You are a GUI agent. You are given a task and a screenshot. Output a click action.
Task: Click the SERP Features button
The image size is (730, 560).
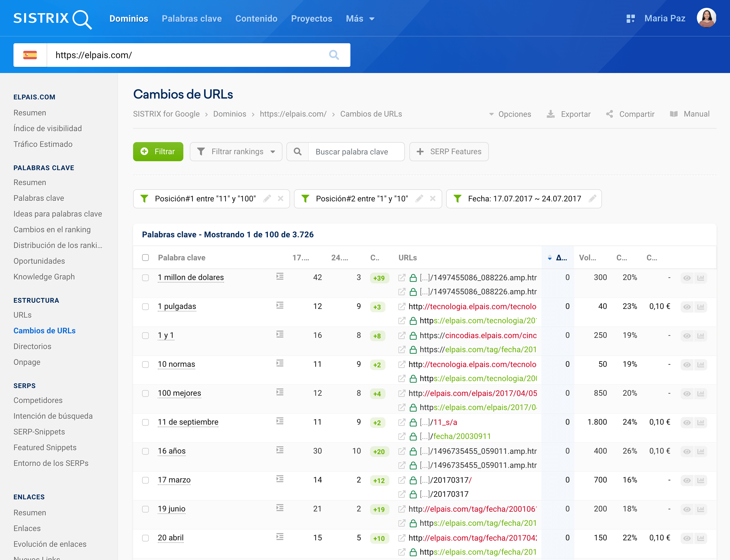point(449,152)
